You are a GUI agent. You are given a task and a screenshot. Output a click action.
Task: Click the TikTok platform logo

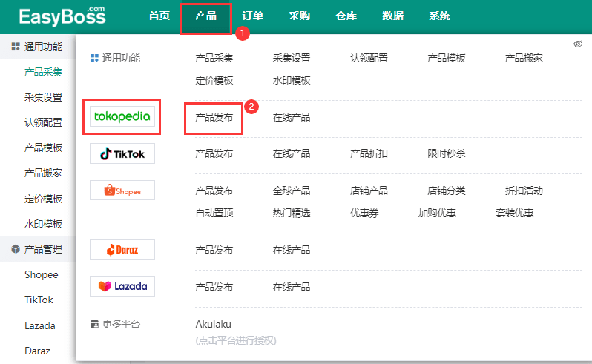pos(122,154)
